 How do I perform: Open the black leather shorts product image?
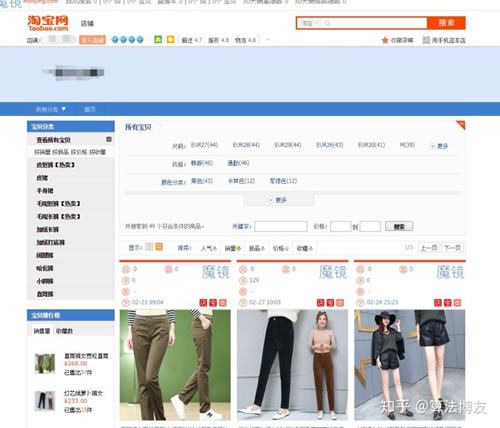[x=410, y=365]
